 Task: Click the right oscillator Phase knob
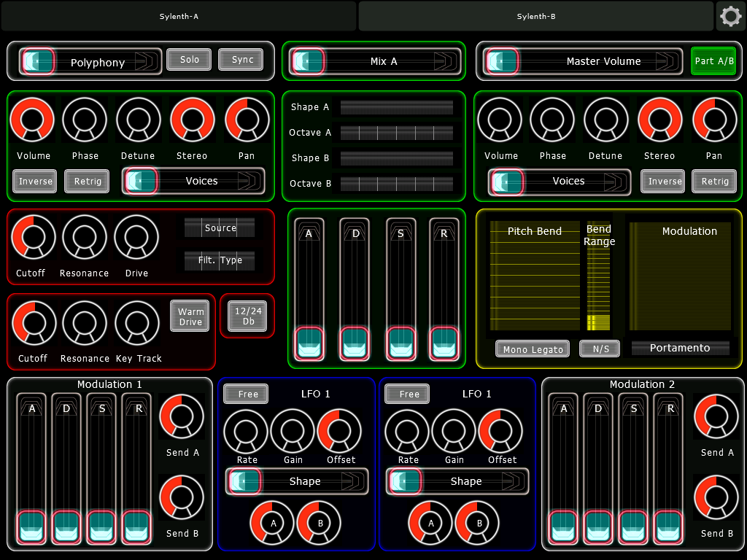(x=552, y=120)
